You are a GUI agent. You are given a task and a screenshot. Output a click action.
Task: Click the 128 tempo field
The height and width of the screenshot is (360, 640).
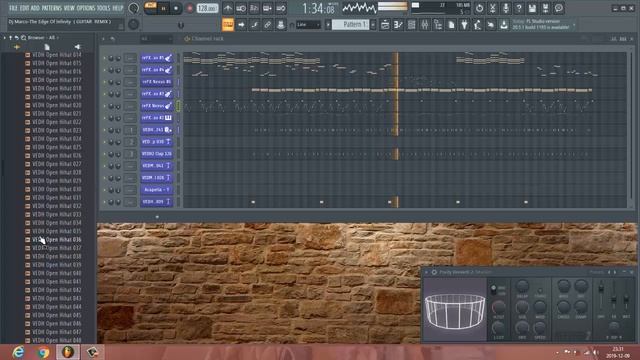tap(207, 8)
